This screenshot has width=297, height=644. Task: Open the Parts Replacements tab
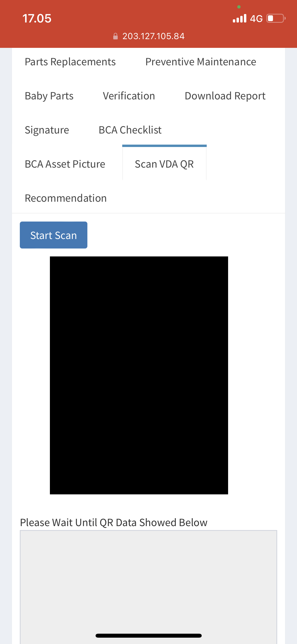pos(70,62)
